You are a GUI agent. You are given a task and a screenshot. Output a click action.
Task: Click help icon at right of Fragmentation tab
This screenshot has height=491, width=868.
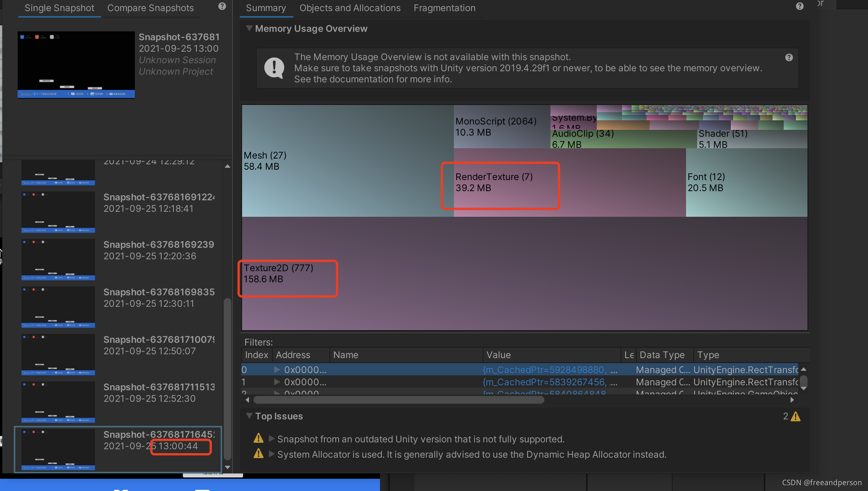[799, 6]
